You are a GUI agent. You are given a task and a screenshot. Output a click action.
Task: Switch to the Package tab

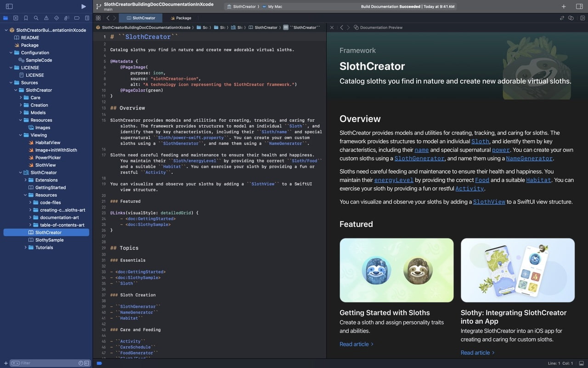click(181, 18)
